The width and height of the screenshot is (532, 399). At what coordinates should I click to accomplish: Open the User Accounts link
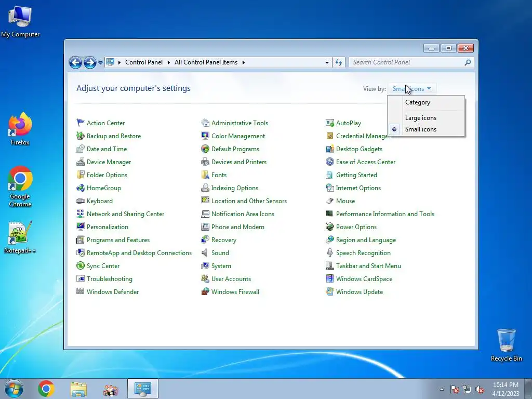[231, 279]
